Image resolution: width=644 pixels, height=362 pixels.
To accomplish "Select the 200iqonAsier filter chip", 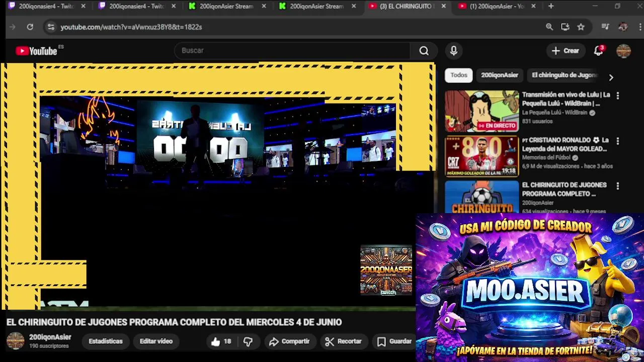I will tap(499, 75).
